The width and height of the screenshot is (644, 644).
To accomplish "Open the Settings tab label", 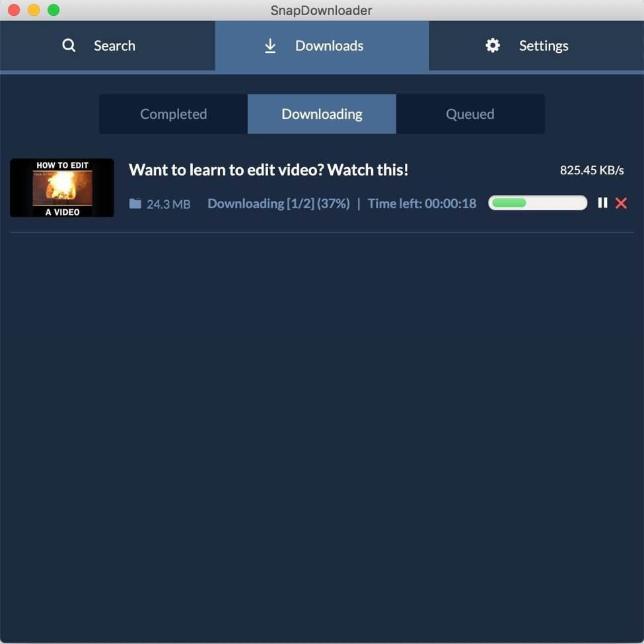I will tap(544, 46).
